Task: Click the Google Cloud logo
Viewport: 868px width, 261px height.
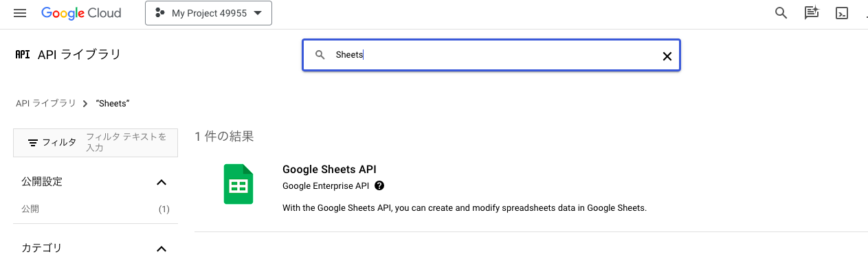Action: 81,13
